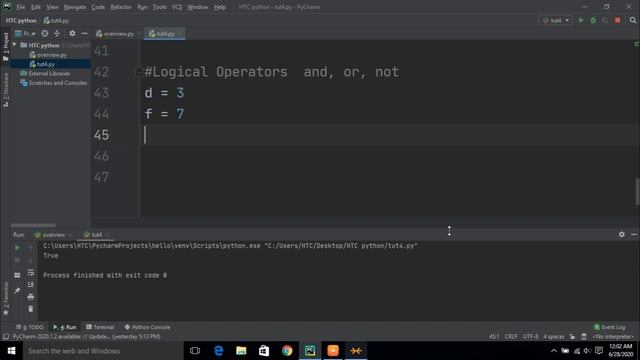Open 4 spaces indentation selector
Screen dimensions: 640x360
coord(553,337)
